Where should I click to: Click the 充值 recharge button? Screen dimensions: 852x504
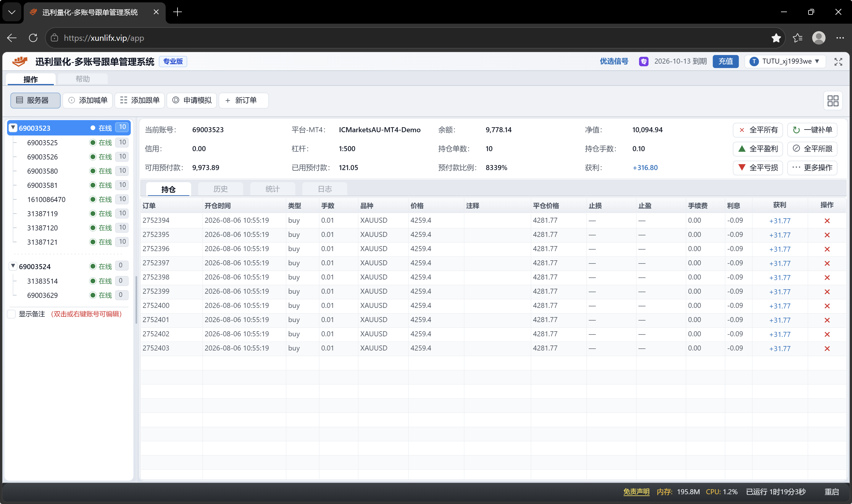[725, 62]
